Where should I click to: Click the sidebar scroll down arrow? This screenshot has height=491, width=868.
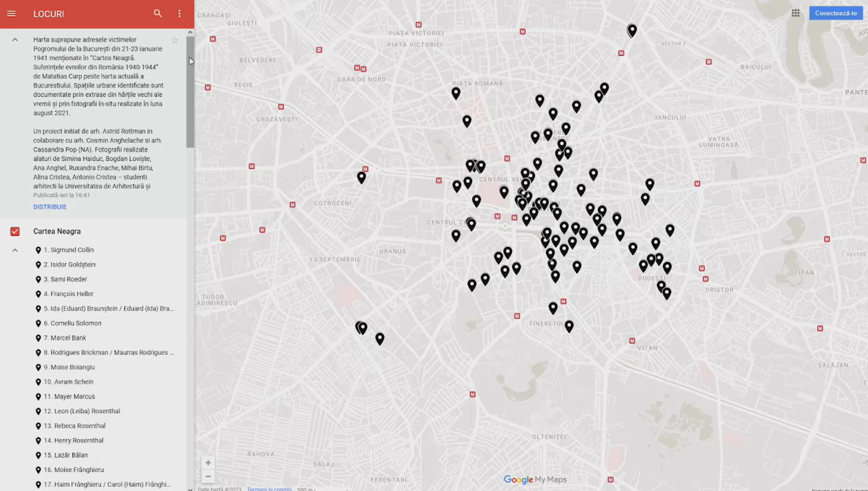click(190, 489)
